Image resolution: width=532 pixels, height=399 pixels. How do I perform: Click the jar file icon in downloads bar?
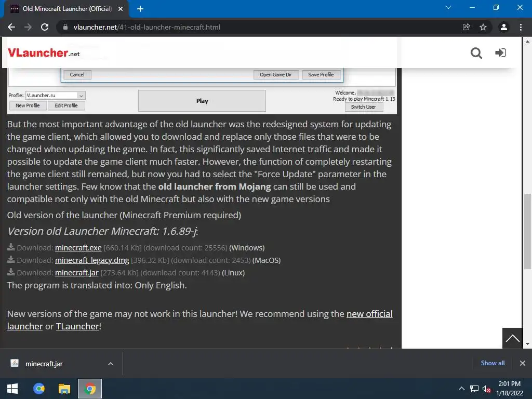tap(15, 363)
